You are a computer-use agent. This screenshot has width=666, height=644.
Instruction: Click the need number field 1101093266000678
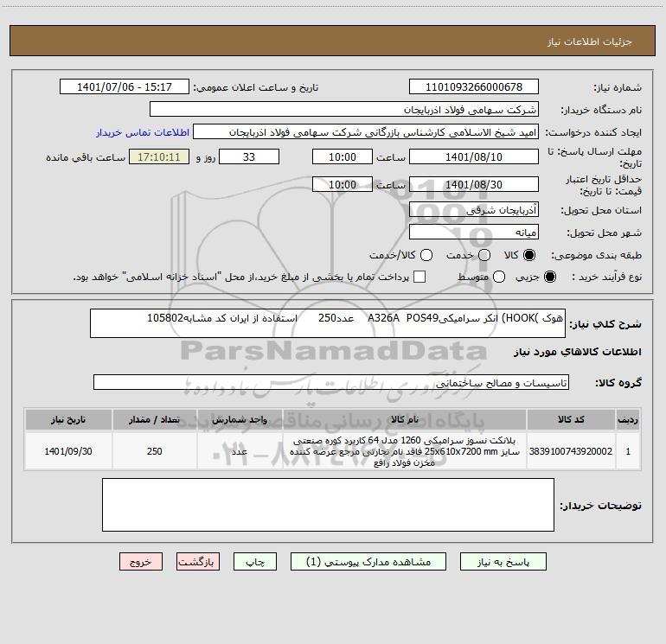[474, 86]
